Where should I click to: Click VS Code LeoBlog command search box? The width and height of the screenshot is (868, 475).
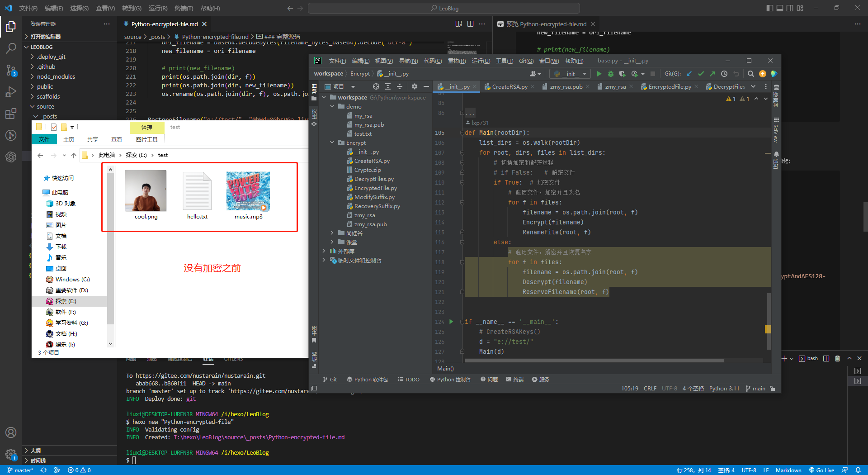click(x=444, y=8)
